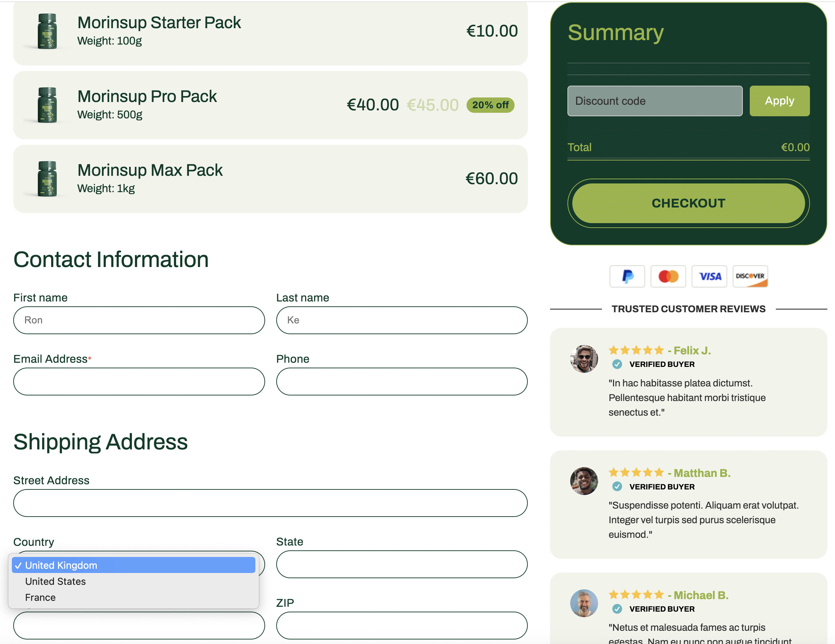Click Morinsup Starter Pack bottle image
The image size is (835, 644).
click(x=47, y=31)
